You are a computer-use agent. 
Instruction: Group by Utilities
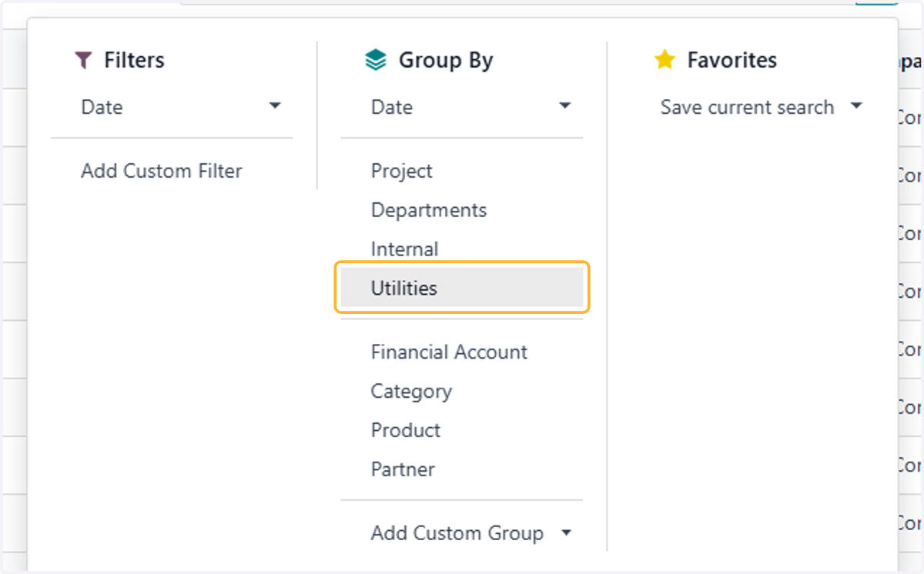(462, 288)
